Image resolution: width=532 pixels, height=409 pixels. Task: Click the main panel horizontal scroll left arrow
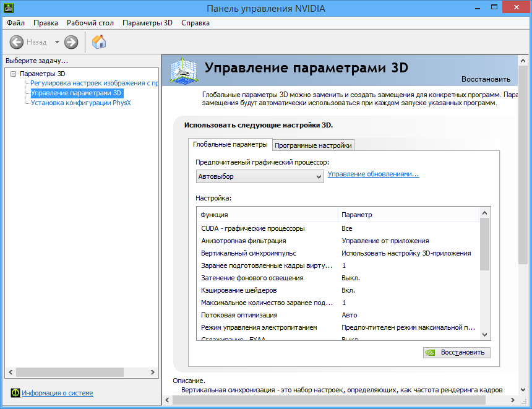pyautogui.click(x=167, y=400)
